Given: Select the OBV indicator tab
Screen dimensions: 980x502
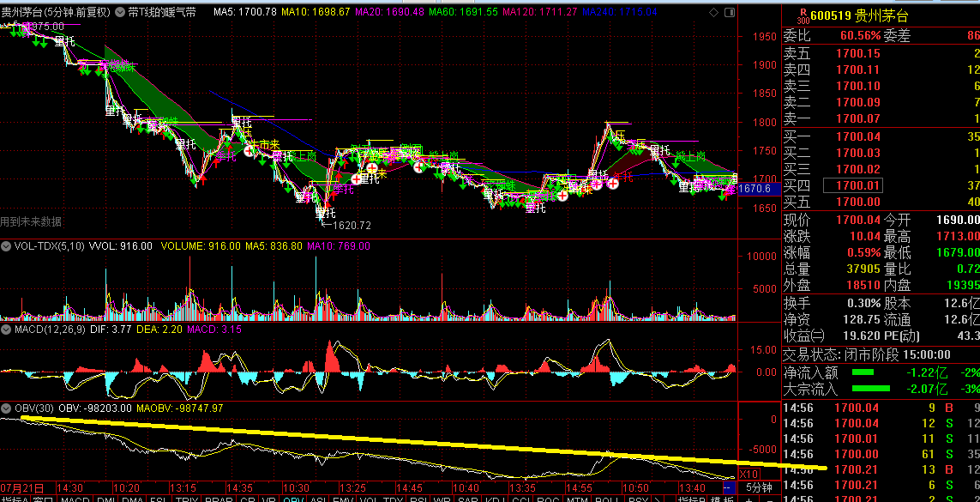Looking at the screenshot, I should click(293, 499).
